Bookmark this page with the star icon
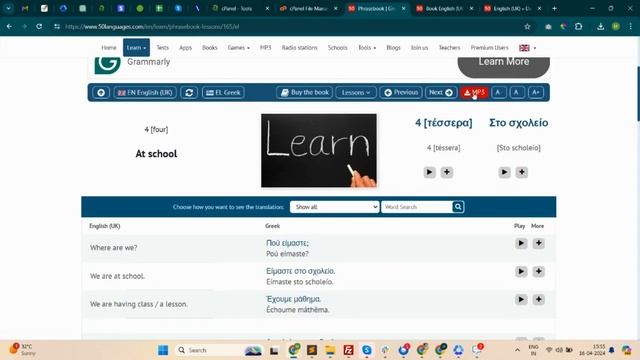This screenshot has height=360, width=640. 527,27
